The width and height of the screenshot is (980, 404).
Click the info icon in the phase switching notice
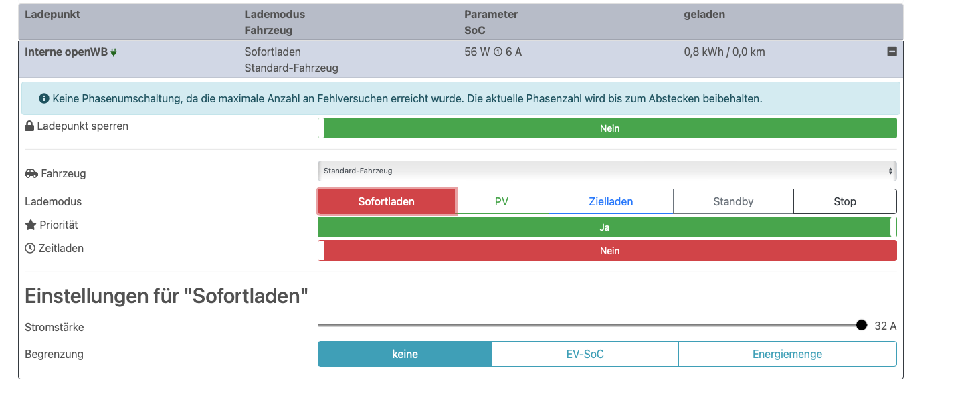tap(44, 99)
